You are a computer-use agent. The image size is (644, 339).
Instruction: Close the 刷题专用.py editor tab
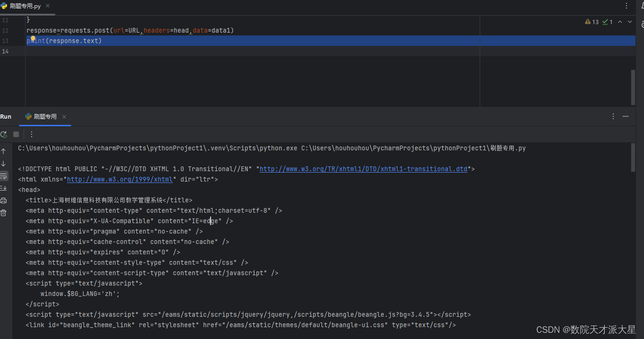pos(48,6)
